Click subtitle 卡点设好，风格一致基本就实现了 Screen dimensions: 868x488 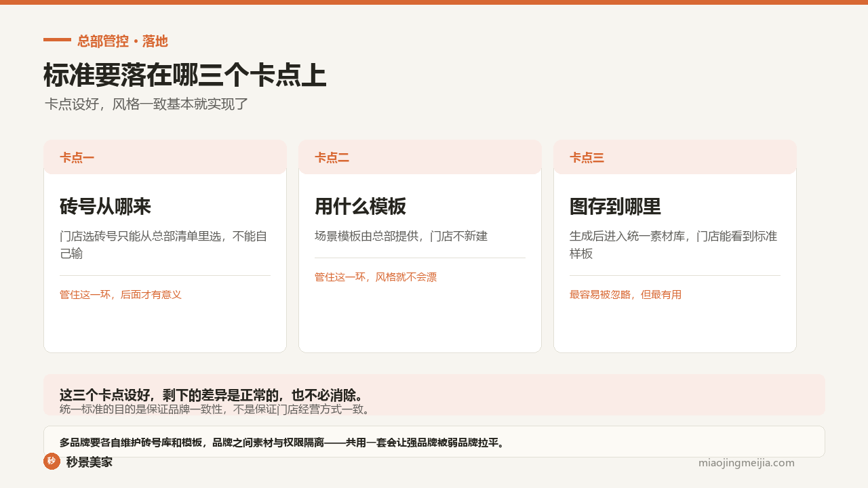[146, 104]
